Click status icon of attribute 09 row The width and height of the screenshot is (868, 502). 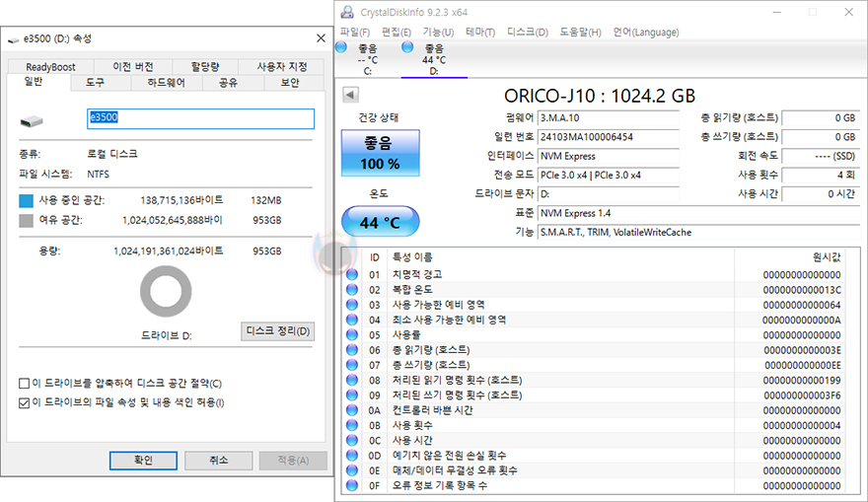[351, 394]
